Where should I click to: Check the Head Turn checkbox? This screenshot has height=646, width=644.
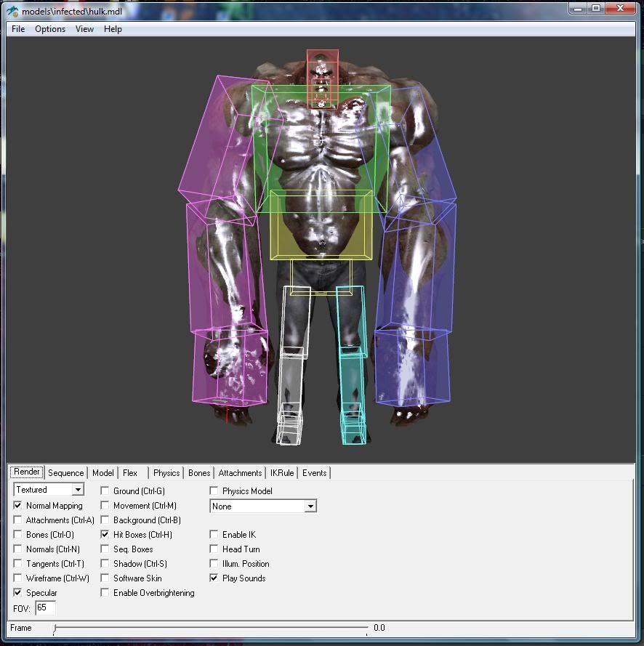[x=214, y=549]
